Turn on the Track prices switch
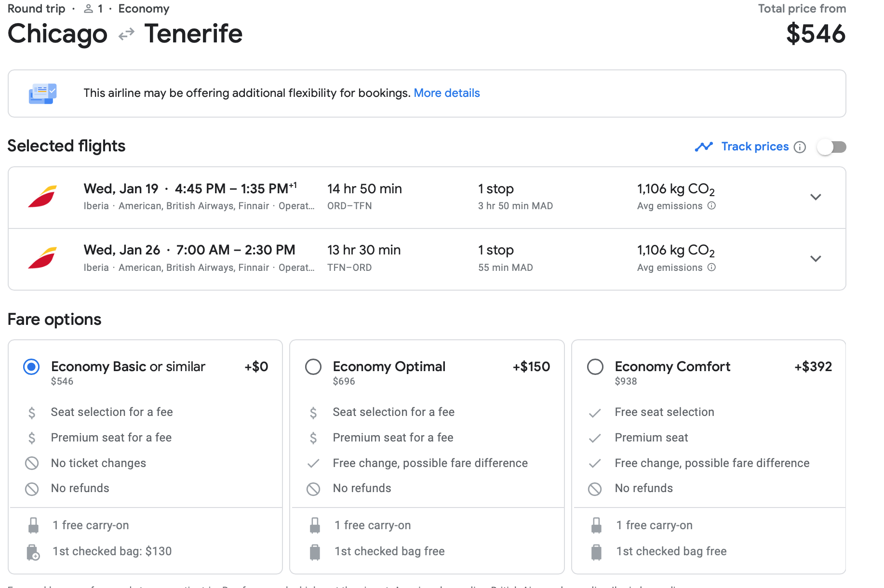The width and height of the screenshot is (884, 588). [832, 147]
